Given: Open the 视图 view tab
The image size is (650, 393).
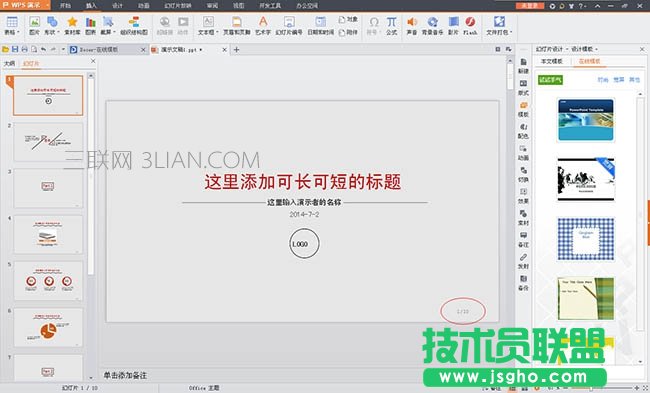Looking at the screenshot, I should [x=238, y=6].
